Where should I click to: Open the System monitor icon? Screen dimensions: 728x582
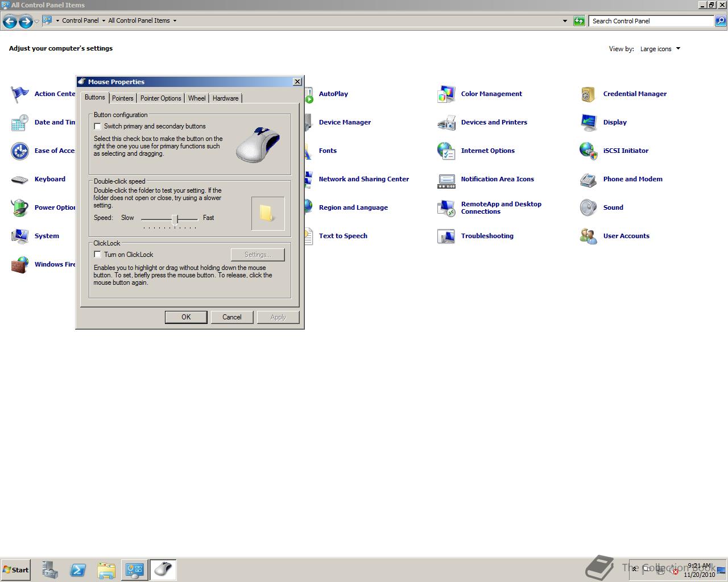pos(20,236)
